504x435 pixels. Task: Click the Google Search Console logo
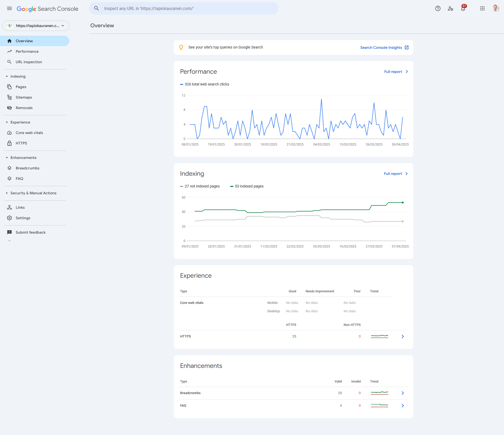click(48, 9)
